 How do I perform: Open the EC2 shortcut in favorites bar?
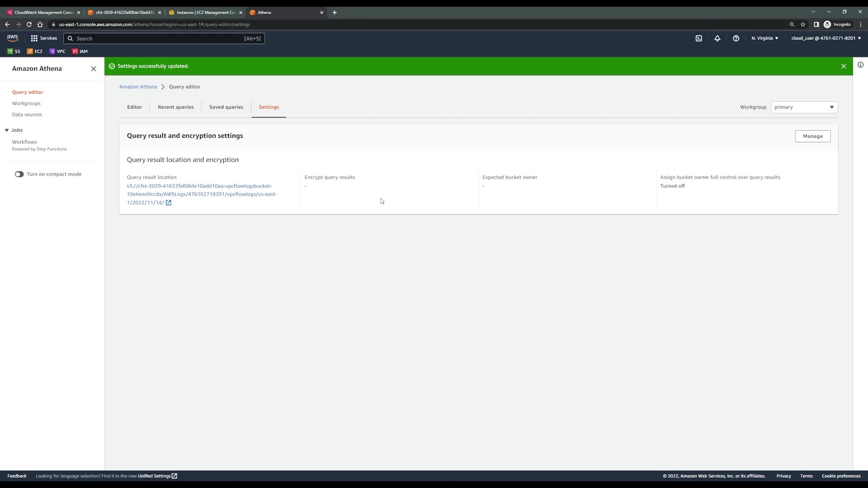(x=34, y=51)
